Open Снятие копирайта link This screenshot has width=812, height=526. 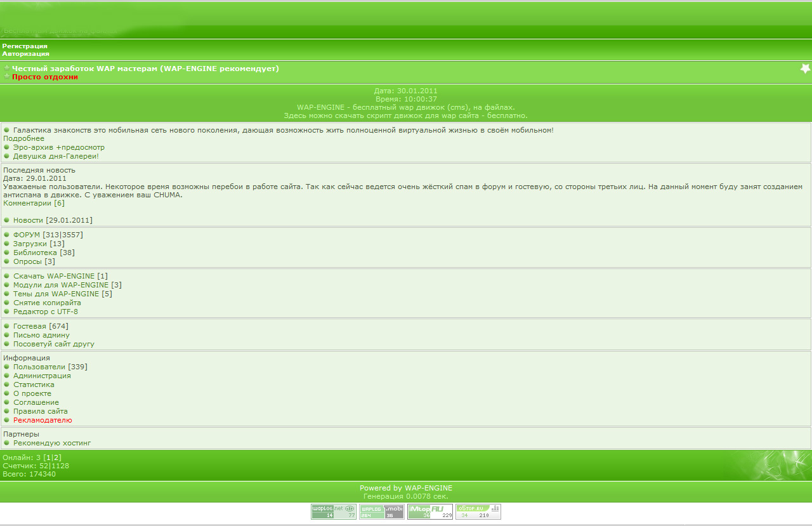point(47,303)
